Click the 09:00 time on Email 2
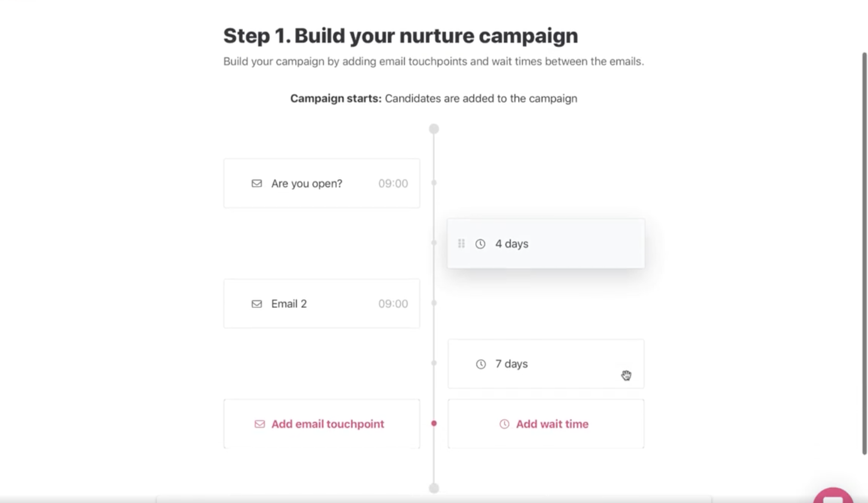 pyautogui.click(x=393, y=304)
